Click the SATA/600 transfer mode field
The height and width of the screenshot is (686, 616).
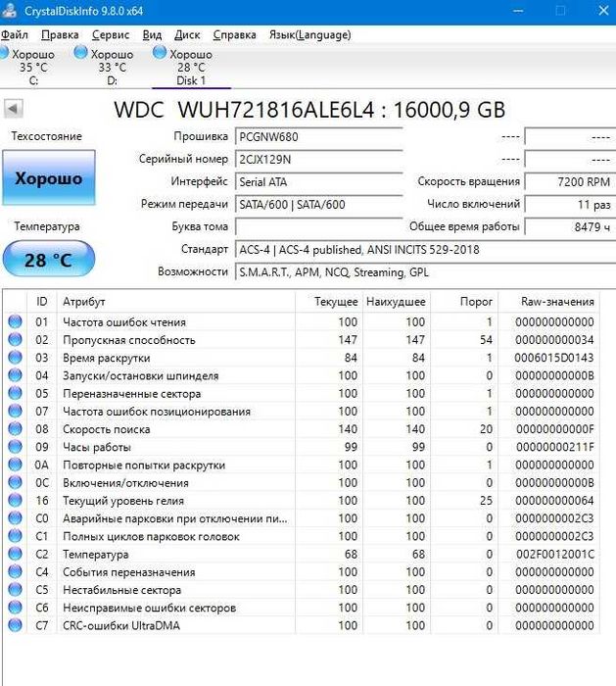(x=318, y=204)
